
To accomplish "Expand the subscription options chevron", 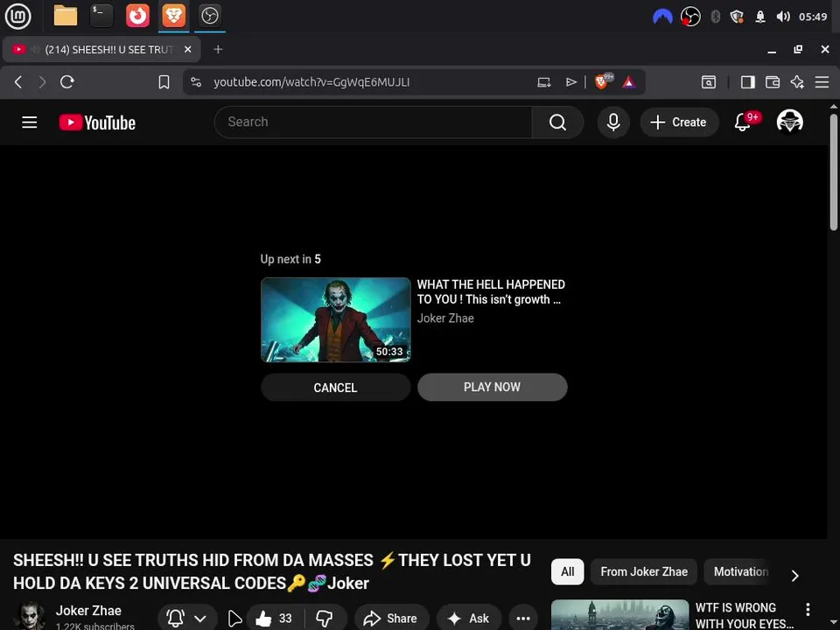I will coord(200,619).
